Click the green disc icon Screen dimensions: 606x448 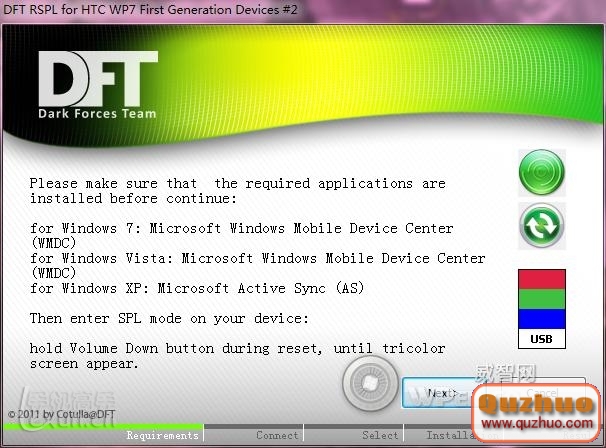541,172
